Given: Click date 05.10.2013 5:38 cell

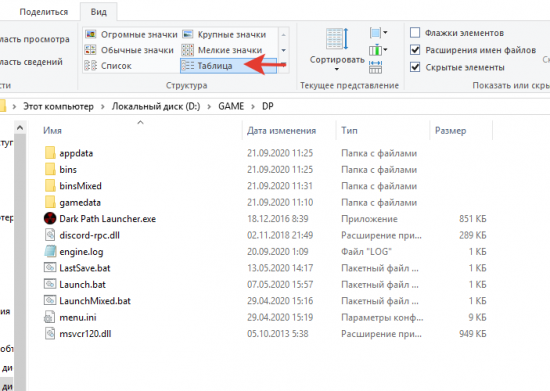Looking at the screenshot, I should [277, 333].
